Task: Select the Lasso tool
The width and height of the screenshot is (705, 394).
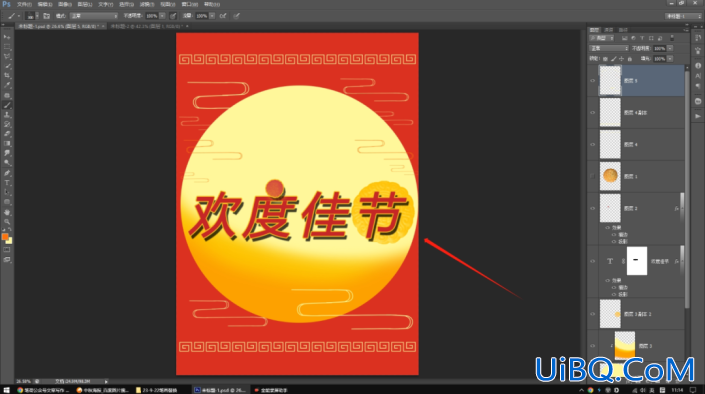Action: pos(7,56)
